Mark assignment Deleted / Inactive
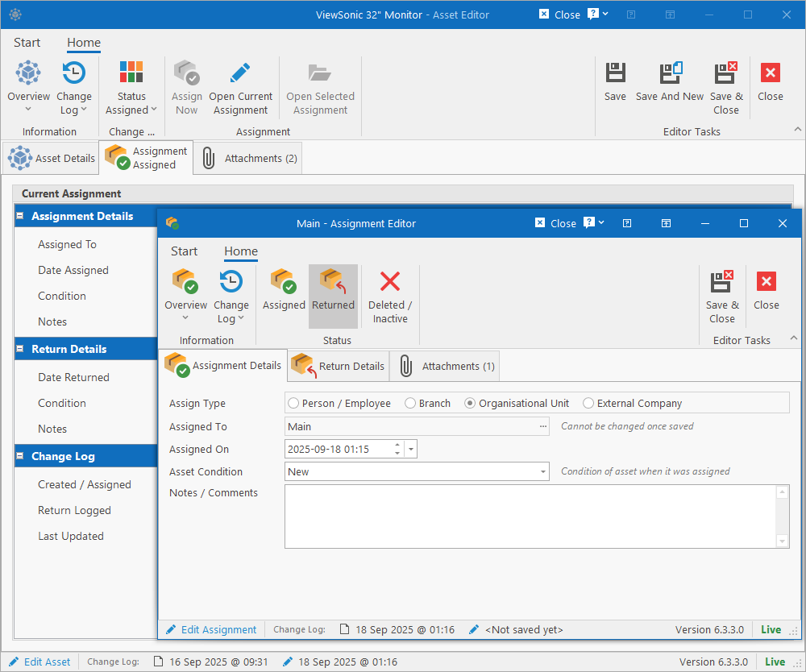Image resolution: width=806 pixels, height=672 pixels. click(x=390, y=297)
